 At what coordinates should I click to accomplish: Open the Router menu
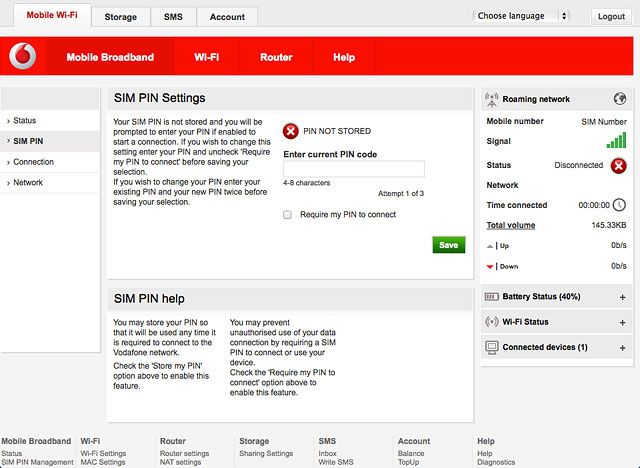(276, 57)
